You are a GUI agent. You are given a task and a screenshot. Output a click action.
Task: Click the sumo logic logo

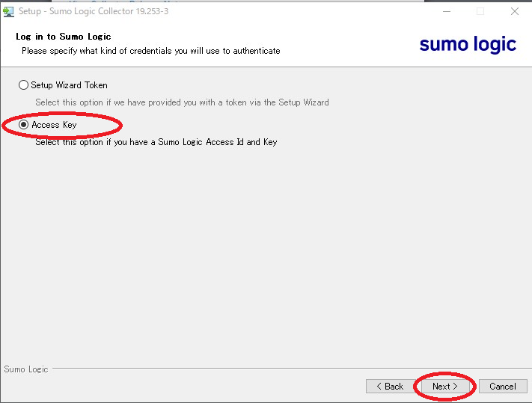[x=468, y=44]
